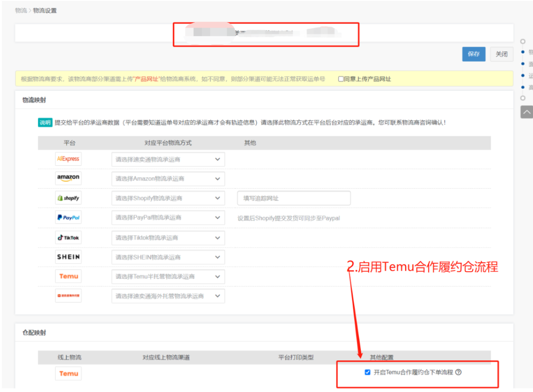
Task: Click the Shopify platform logo
Action: (x=68, y=198)
